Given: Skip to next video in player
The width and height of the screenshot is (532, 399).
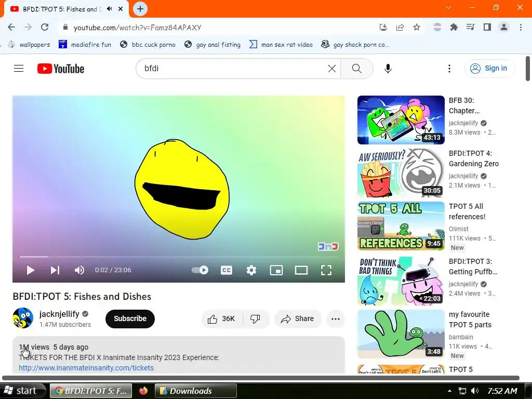Looking at the screenshot, I should click(55, 270).
